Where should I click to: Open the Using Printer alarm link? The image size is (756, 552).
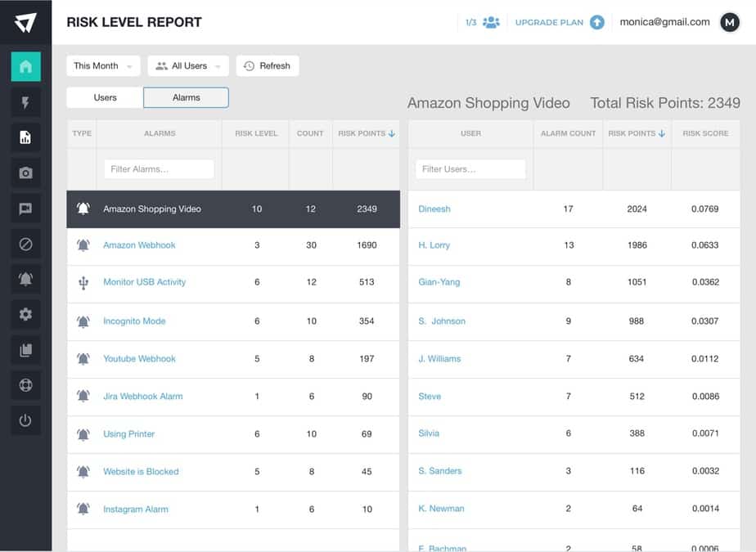pyautogui.click(x=128, y=434)
